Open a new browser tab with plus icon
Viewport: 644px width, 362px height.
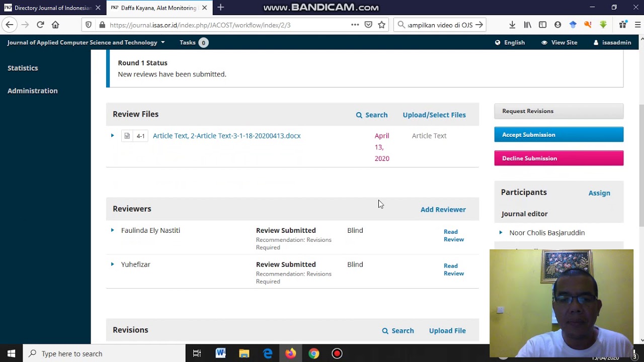click(x=220, y=8)
